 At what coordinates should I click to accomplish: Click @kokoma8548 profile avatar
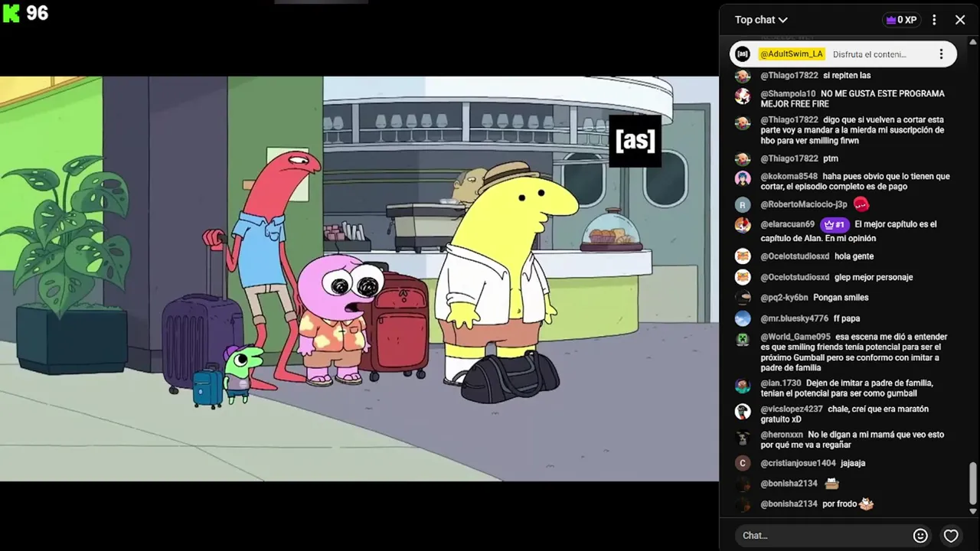tap(743, 178)
